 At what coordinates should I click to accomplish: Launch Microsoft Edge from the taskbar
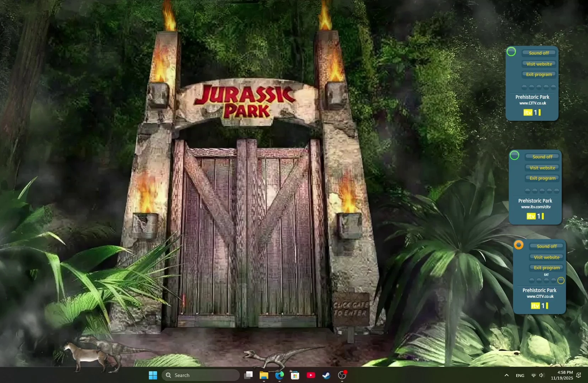[x=280, y=375]
